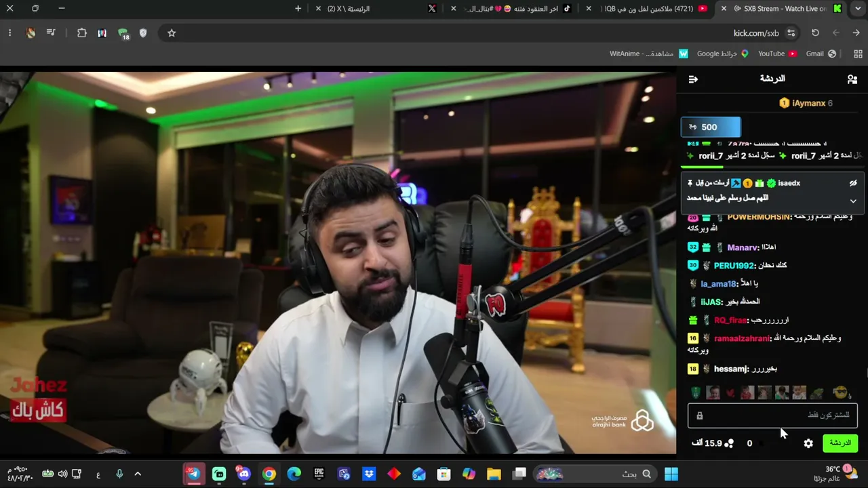The height and width of the screenshot is (488, 868).
Task: Open the extension showing badge 18
Action: (x=123, y=33)
